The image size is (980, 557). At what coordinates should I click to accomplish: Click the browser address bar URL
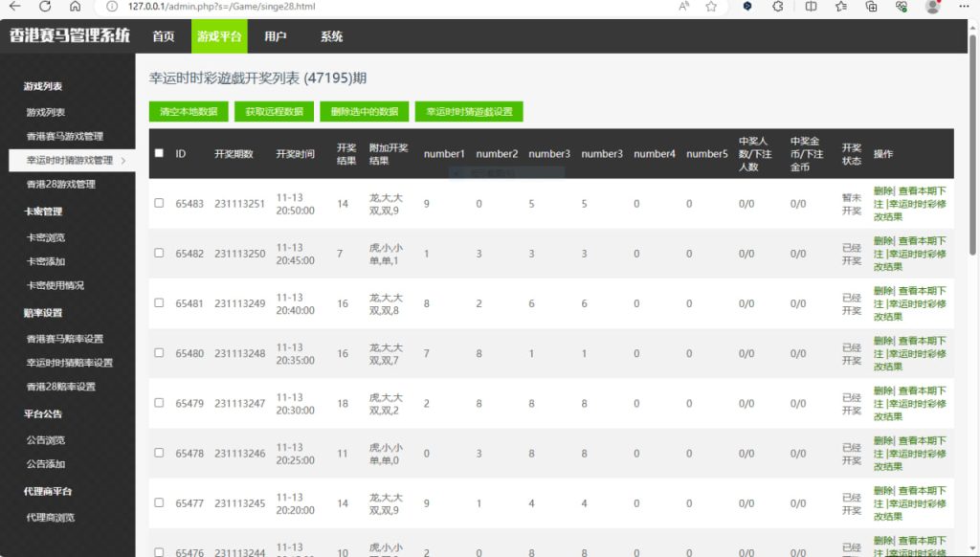[x=222, y=7]
